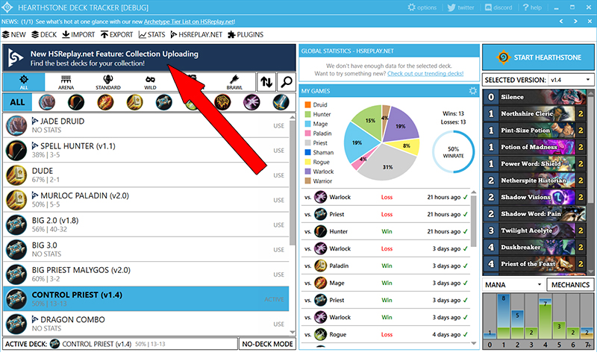Viewport: 597px width, 364px height.
Task: Switch to the ARENA deck type tab
Action: click(66, 82)
